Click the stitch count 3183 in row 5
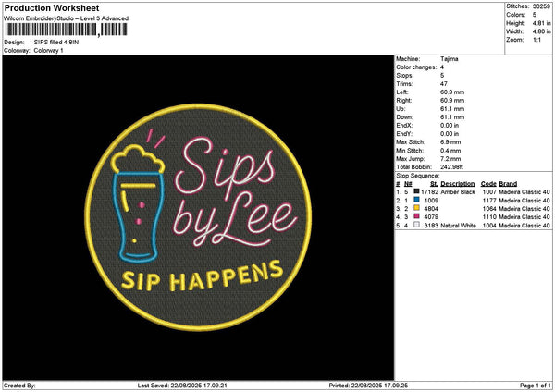This screenshot has width=555, height=392. (x=431, y=226)
